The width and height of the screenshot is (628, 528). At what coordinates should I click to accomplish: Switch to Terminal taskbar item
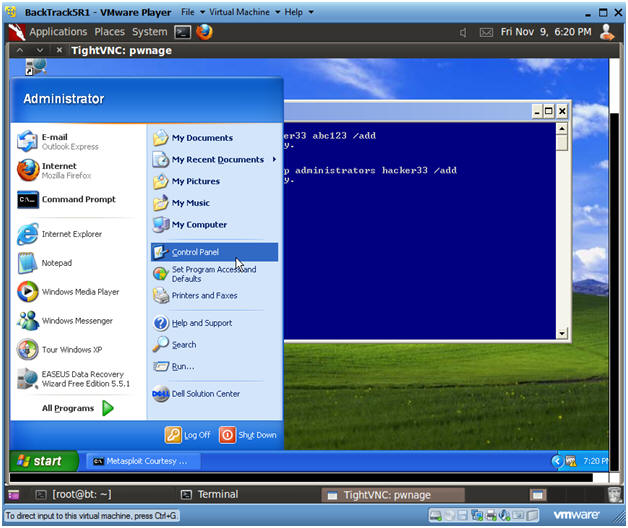(210, 495)
